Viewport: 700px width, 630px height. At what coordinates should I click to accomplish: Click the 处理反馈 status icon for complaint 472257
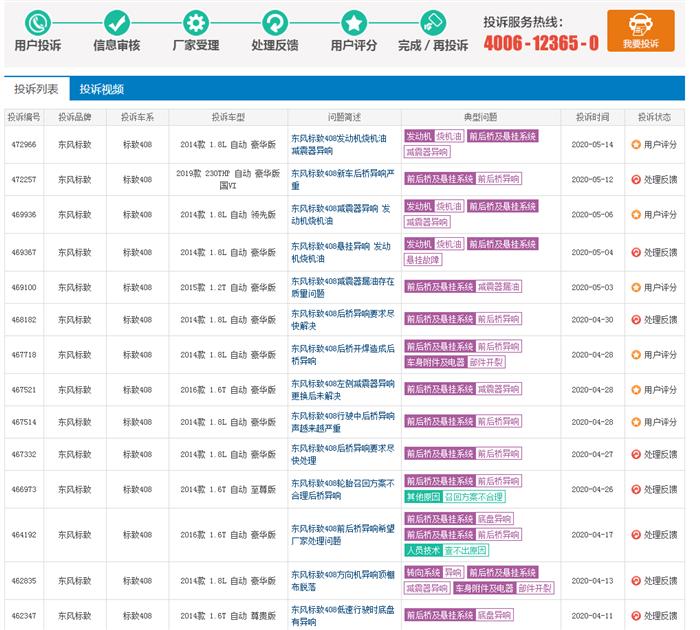(x=636, y=179)
